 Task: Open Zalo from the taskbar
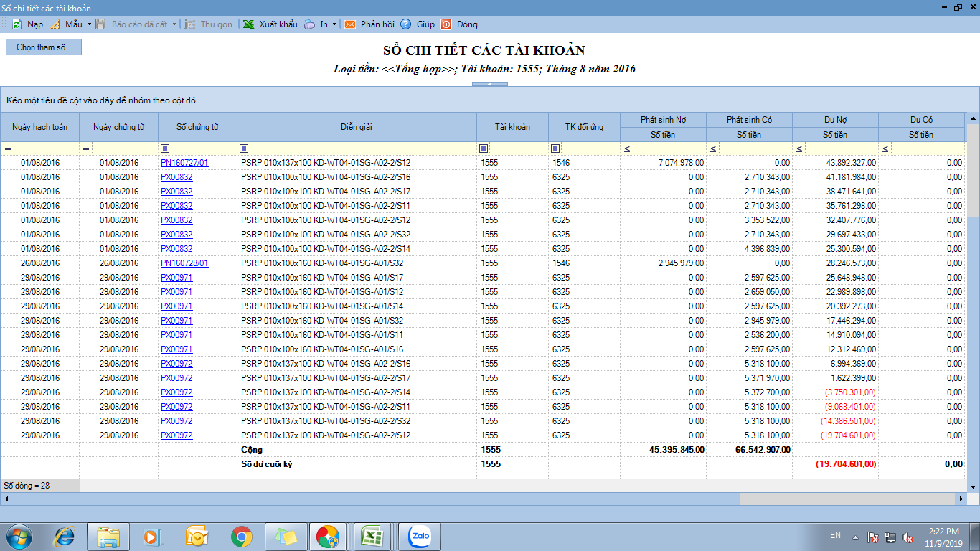(419, 536)
